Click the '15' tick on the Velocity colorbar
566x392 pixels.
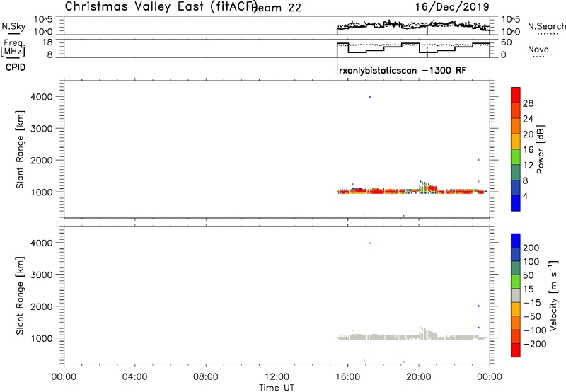[x=528, y=289]
